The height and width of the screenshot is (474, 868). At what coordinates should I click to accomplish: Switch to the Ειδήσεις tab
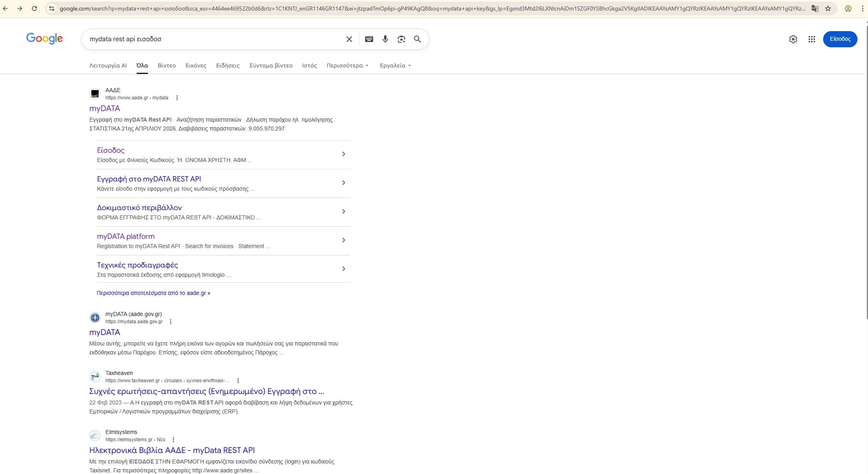[x=228, y=65]
